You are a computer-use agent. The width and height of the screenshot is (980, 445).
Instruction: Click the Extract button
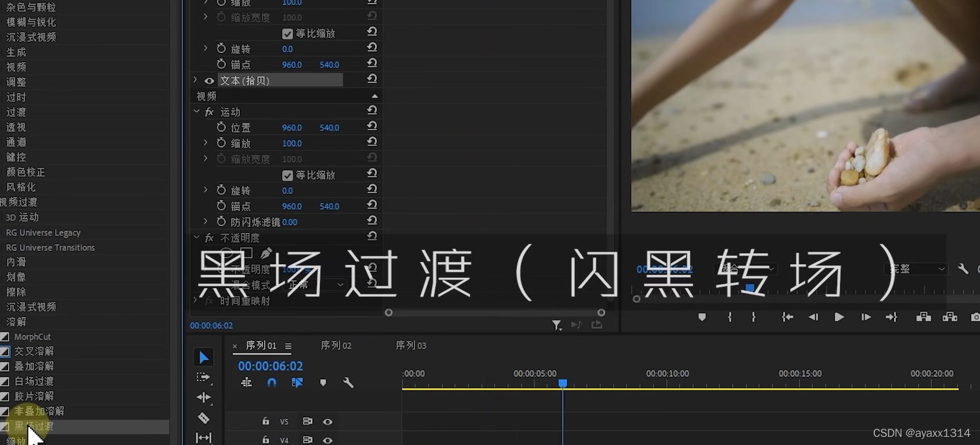(950, 317)
